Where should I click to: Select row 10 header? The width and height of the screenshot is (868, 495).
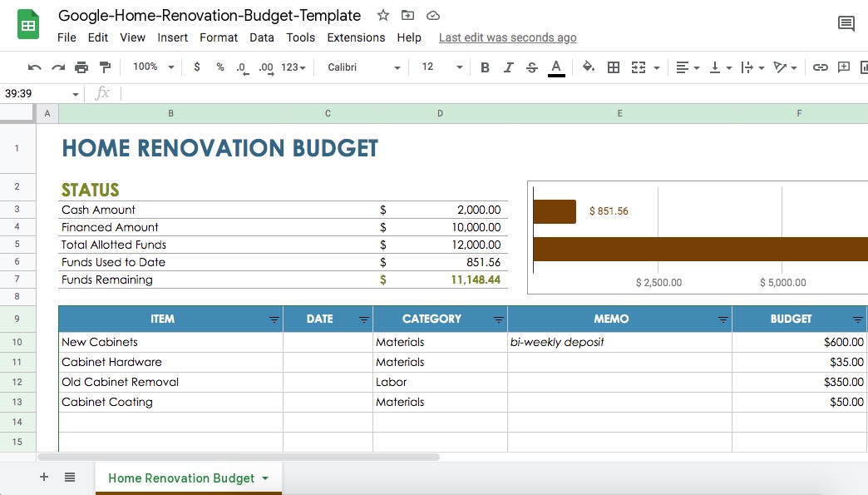point(17,342)
